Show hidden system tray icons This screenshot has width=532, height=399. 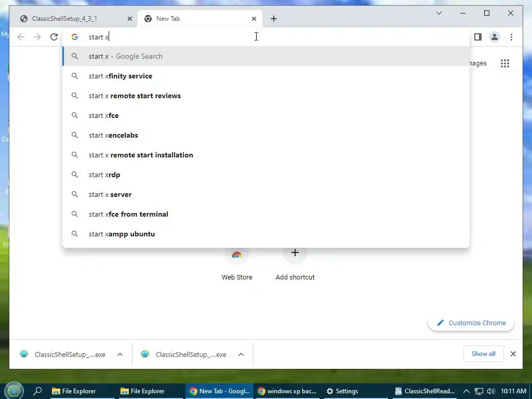(x=467, y=391)
